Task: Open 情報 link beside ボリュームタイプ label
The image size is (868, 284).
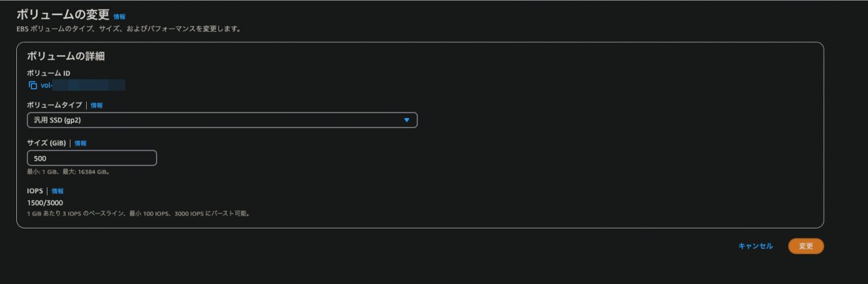Action: [x=97, y=106]
